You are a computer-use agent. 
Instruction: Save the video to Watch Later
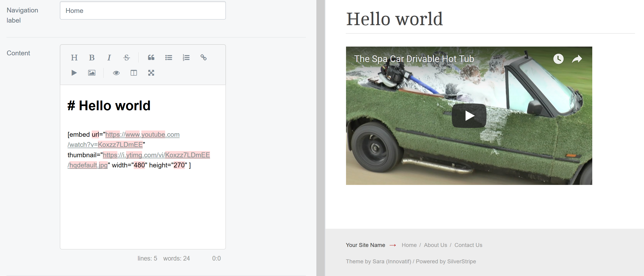coord(558,59)
